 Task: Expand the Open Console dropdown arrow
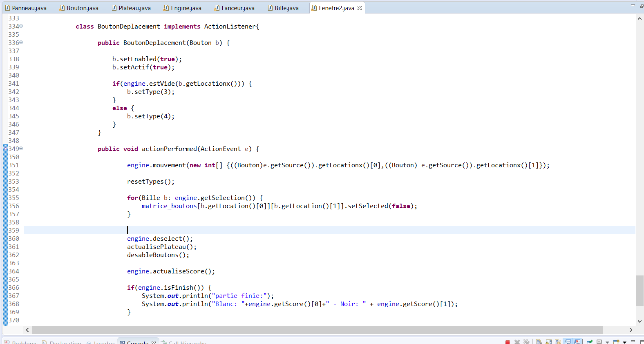tap(624, 342)
